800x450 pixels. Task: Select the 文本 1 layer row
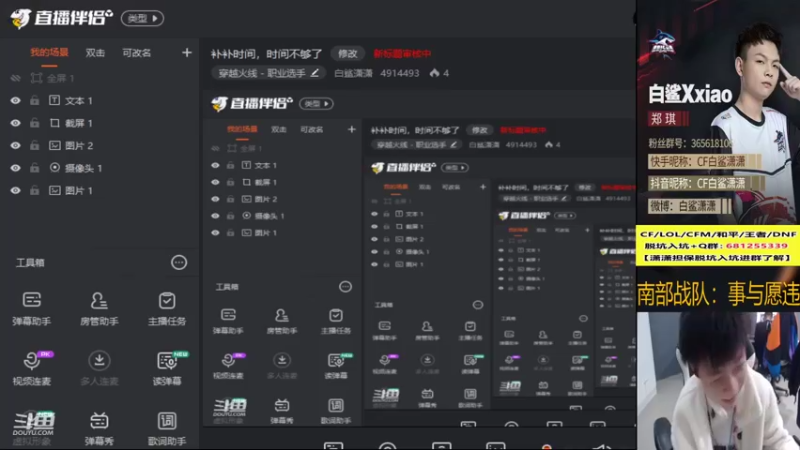point(99,101)
